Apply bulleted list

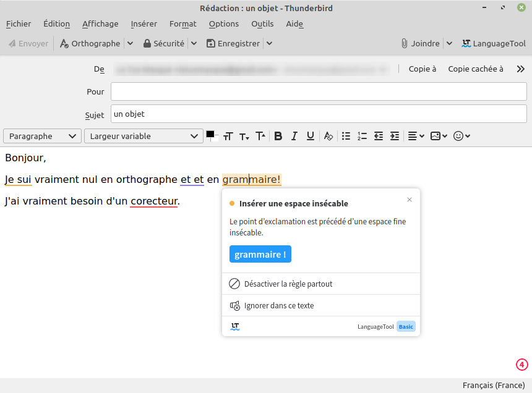[346, 136]
